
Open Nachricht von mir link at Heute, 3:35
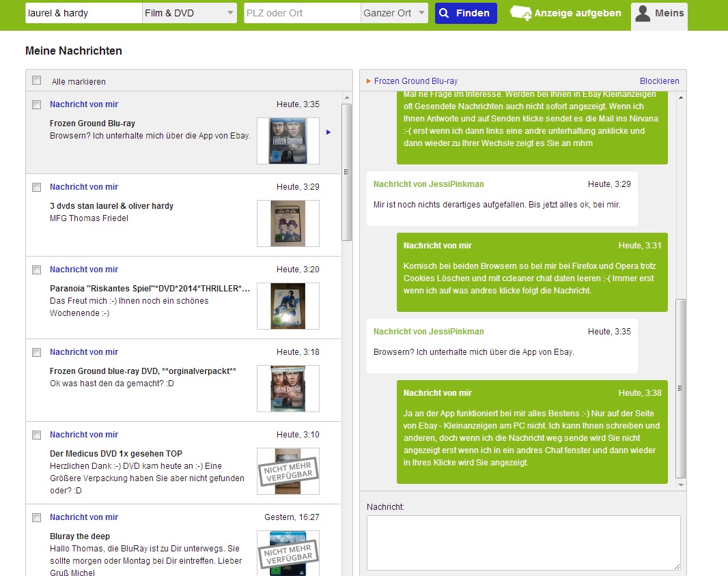pos(84,104)
